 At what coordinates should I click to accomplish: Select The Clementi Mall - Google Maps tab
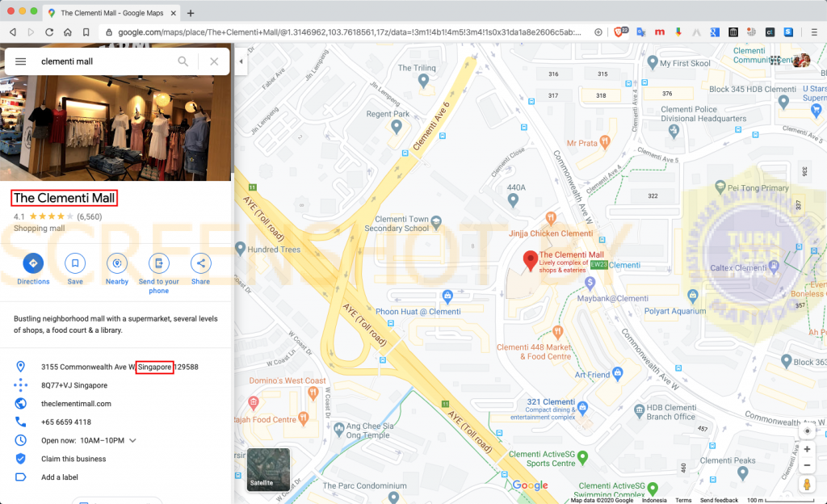click(x=111, y=13)
